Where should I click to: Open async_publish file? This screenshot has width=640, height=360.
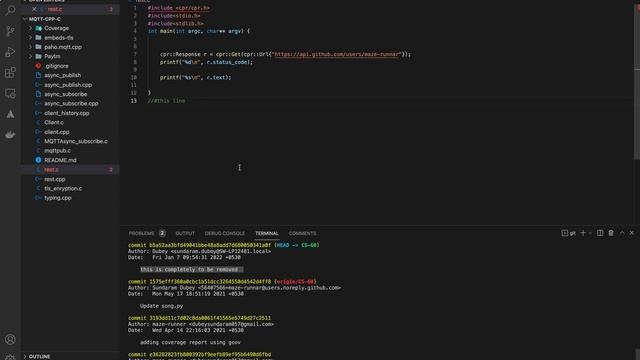[62, 75]
